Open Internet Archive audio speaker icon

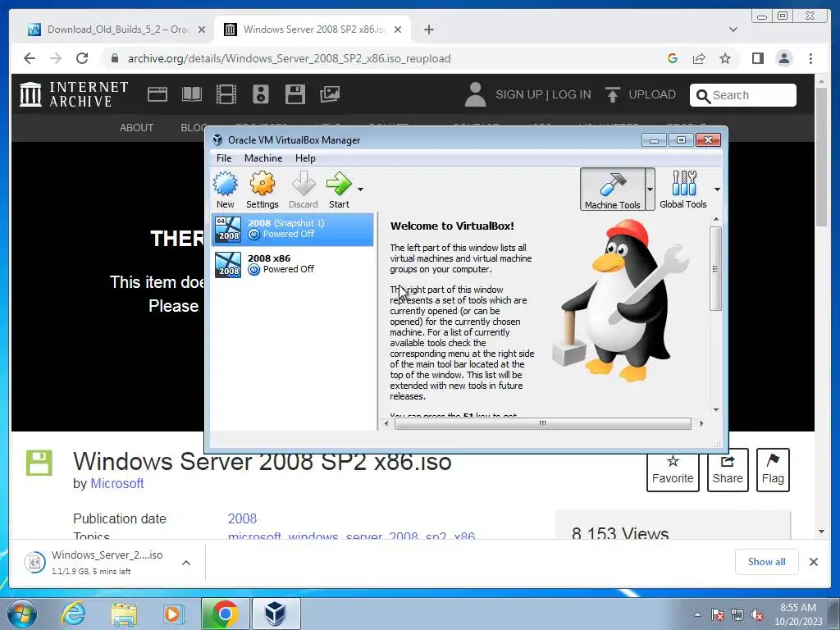261,94
